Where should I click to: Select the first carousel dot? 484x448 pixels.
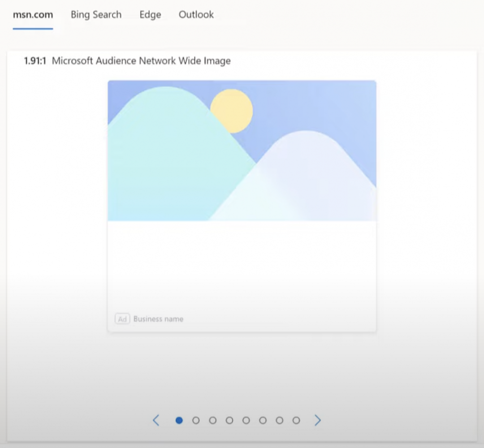[179, 420]
